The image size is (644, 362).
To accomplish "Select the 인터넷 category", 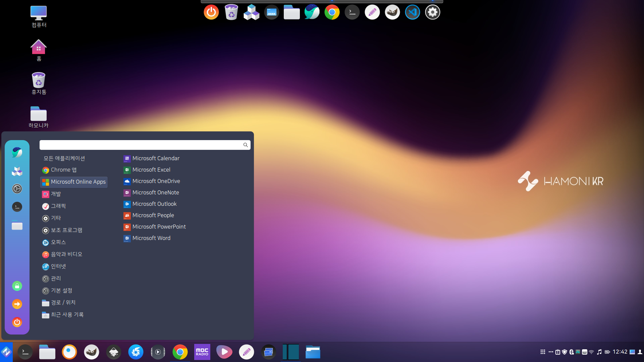I will 58,266.
